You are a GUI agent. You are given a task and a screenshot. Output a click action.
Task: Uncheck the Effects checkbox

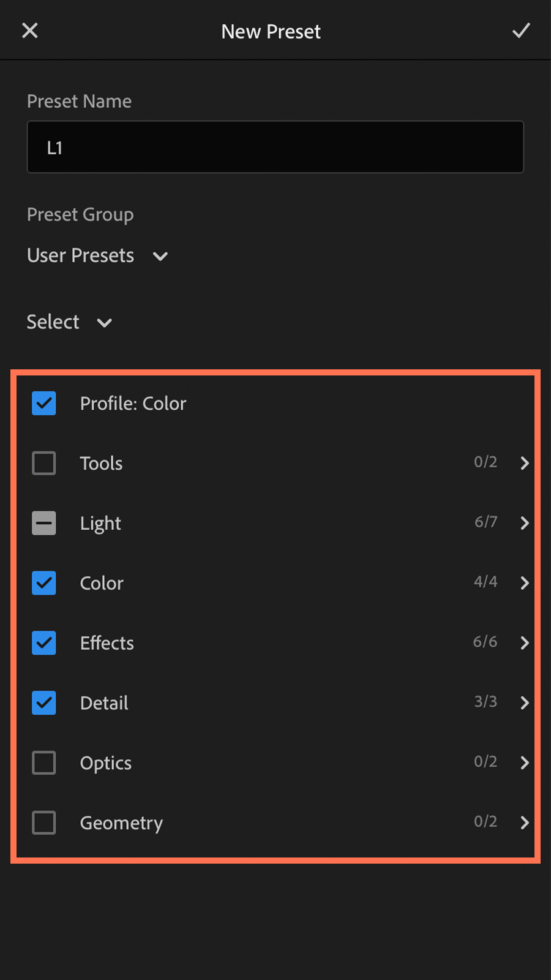coord(44,643)
